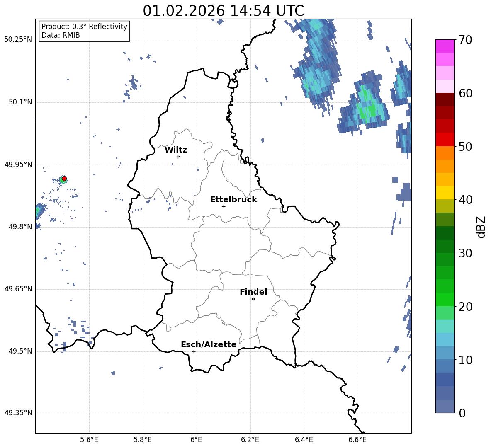491x448 pixels.
Task: Click the bright red colorbar swatch just above 50
Action: click(445, 140)
